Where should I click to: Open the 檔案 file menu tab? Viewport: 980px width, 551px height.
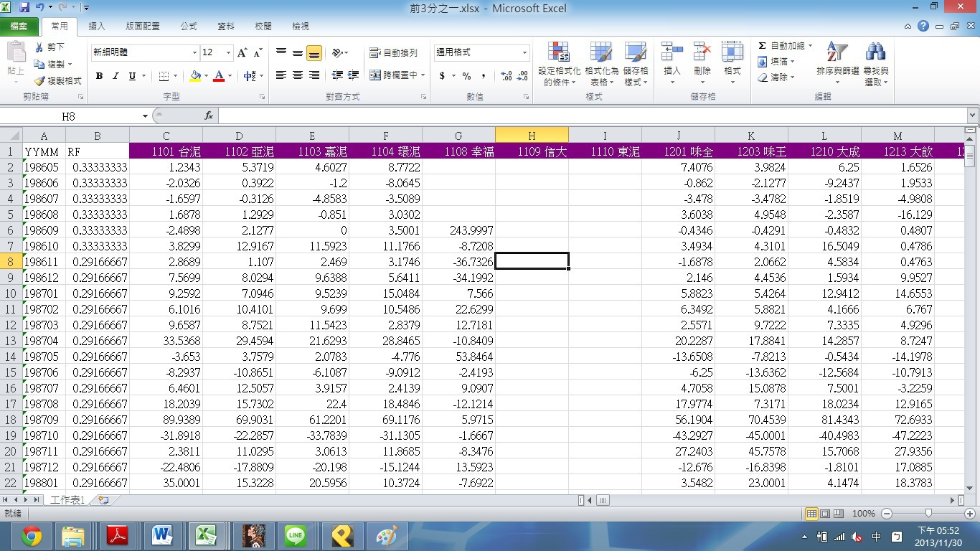click(19, 27)
